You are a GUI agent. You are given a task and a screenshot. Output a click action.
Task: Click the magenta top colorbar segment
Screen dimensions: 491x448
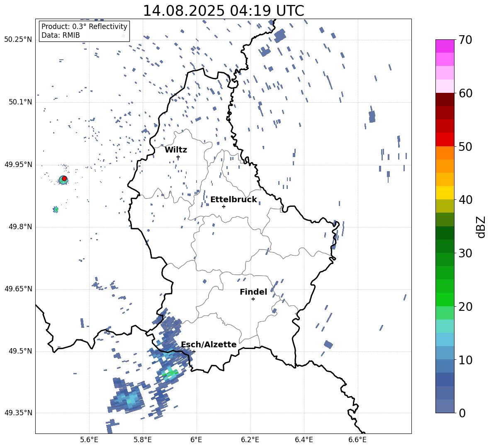[445, 46]
